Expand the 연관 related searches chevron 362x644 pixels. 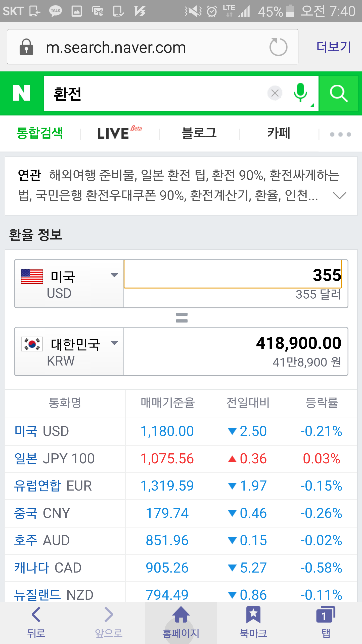tap(339, 195)
